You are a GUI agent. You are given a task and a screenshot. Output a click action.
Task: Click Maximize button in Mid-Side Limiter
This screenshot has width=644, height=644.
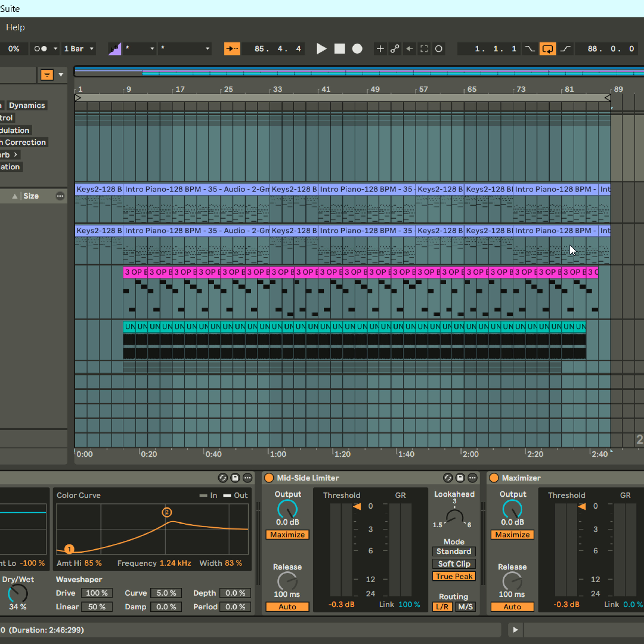(x=287, y=535)
